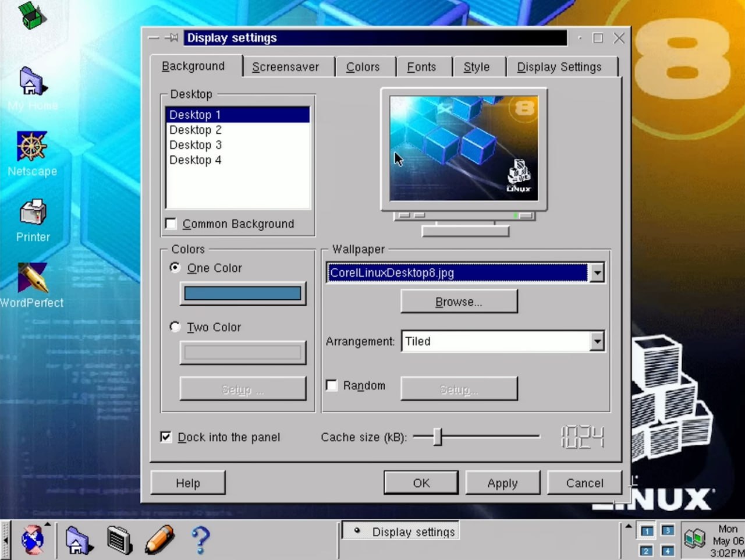745x560 pixels.
Task: Enable the Common Background checkbox
Action: pyautogui.click(x=171, y=224)
